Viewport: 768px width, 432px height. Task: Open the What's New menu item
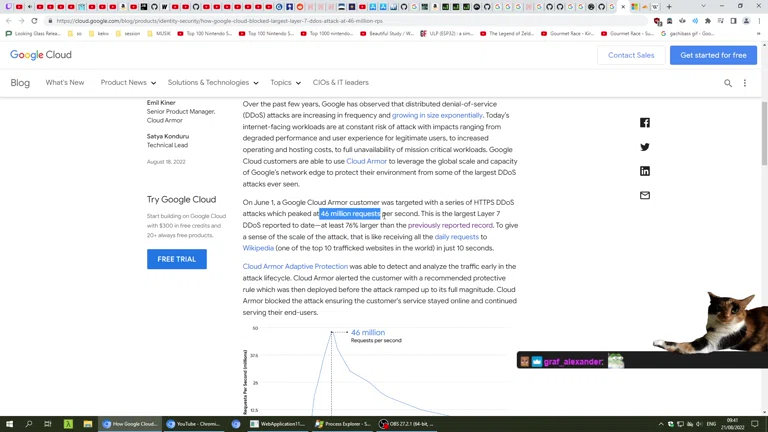tap(65, 83)
